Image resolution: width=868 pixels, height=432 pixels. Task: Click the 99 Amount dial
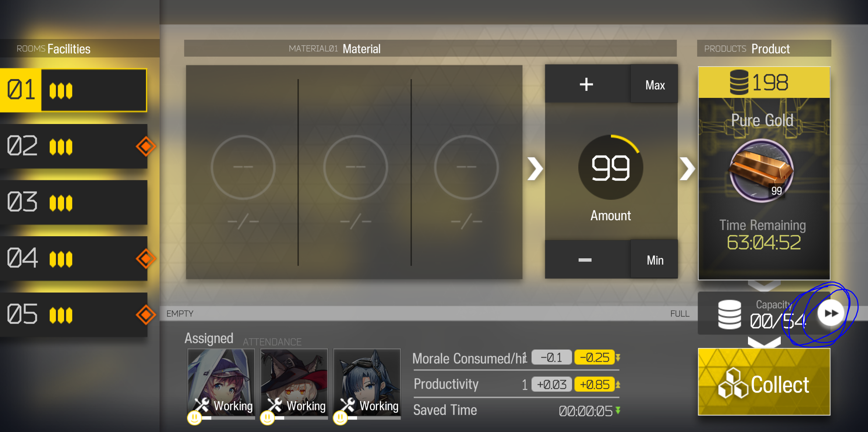click(x=611, y=168)
